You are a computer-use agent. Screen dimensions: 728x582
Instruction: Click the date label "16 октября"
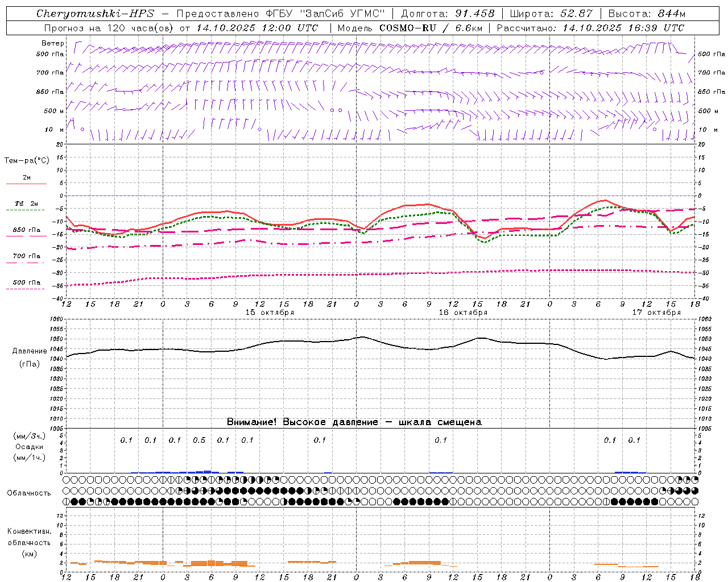tap(463, 313)
